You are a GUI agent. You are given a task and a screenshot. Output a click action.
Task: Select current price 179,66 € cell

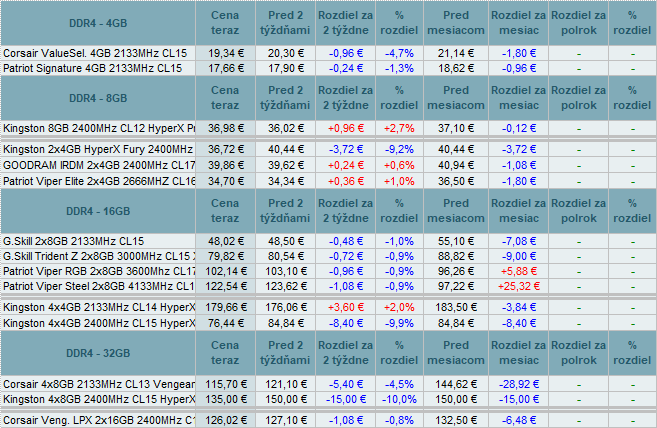tap(225, 307)
